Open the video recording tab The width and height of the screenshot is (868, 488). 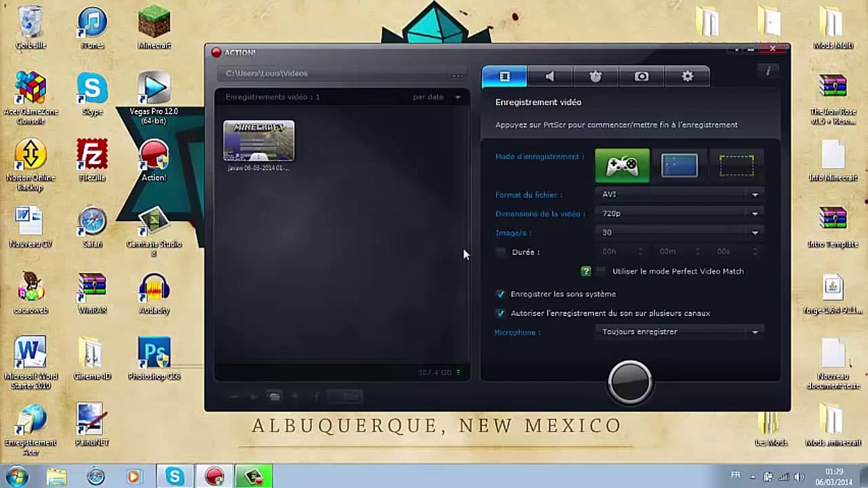point(505,77)
